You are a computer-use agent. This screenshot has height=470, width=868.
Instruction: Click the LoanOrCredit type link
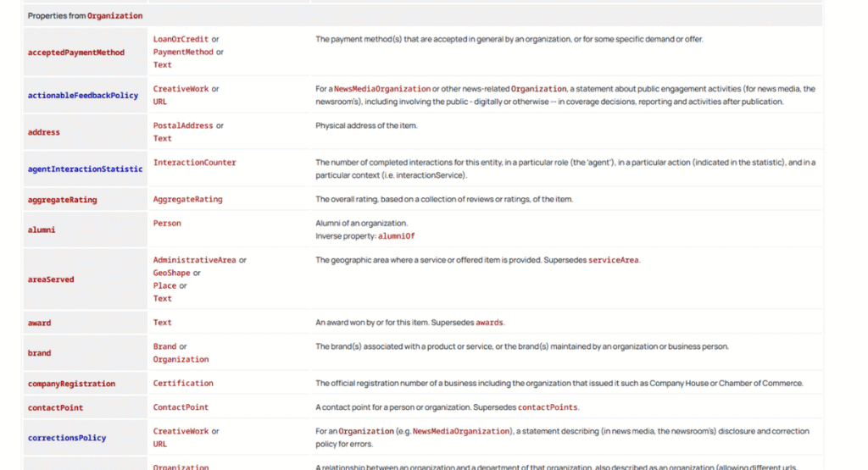[181, 39]
